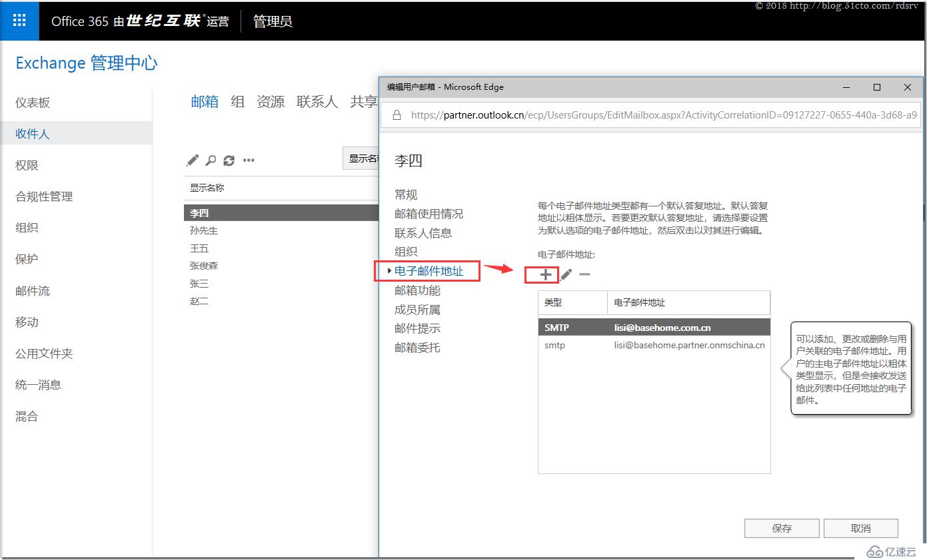The width and height of the screenshot is (927, 560).
Task: Select the lisi@basehome.partner.onmschina.cn row
Action: (x=654, y=345)
